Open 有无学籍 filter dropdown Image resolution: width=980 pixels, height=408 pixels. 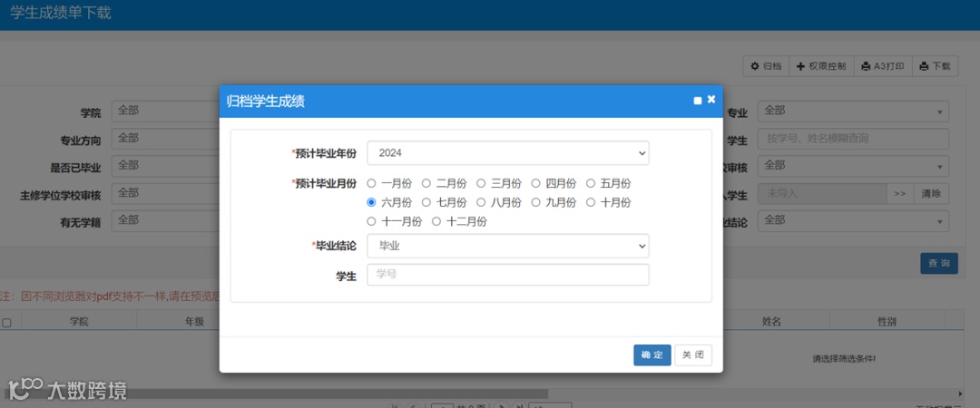tap(165, 220)
